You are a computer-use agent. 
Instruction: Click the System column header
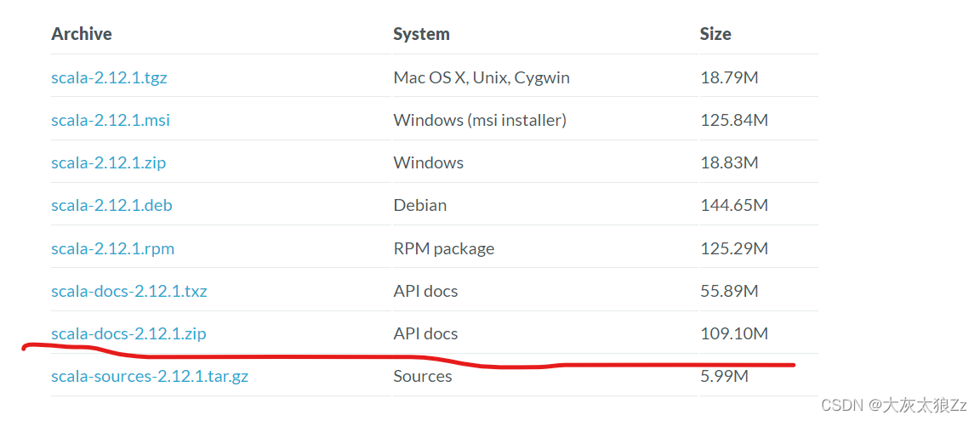pyautogui.click(x=421, y=34)
